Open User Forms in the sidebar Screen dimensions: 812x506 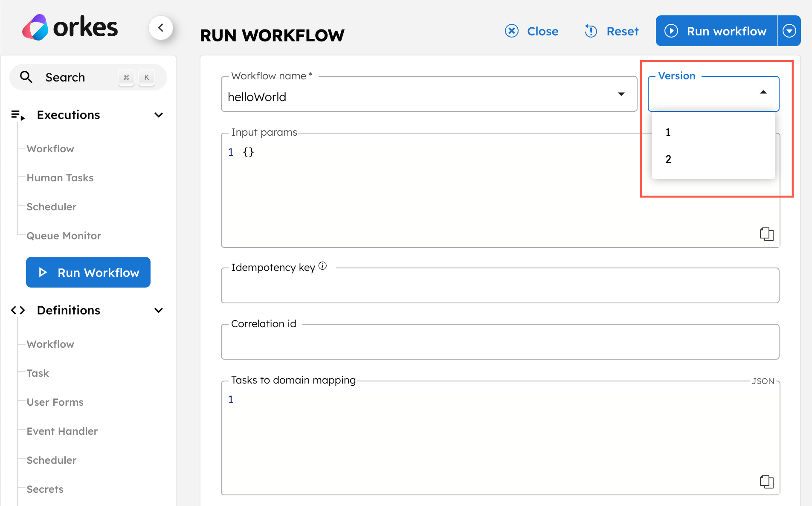click(55, 402)
